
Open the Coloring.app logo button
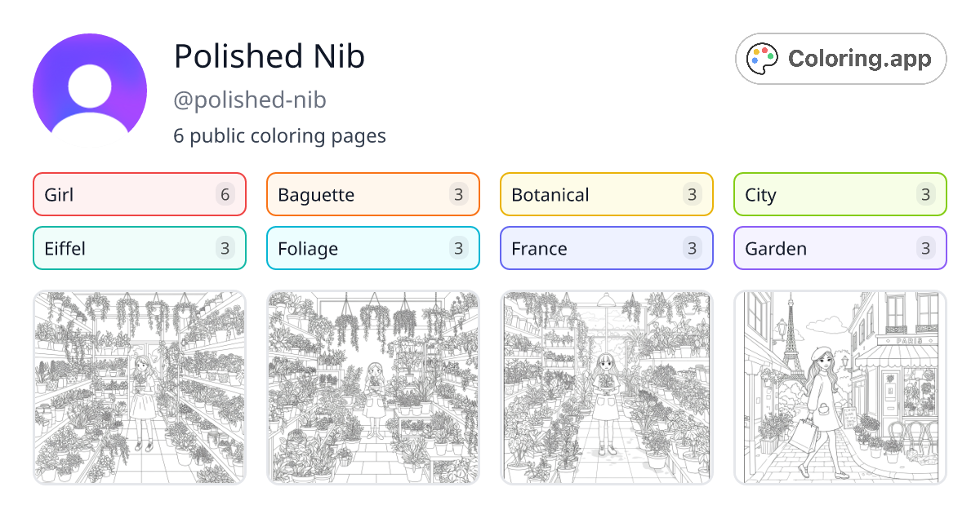840,59
